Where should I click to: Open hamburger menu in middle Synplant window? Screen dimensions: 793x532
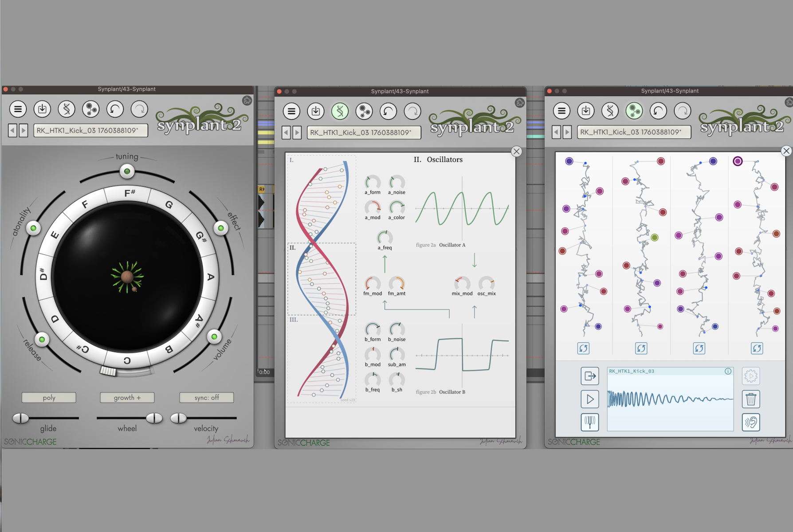(291, 111)
